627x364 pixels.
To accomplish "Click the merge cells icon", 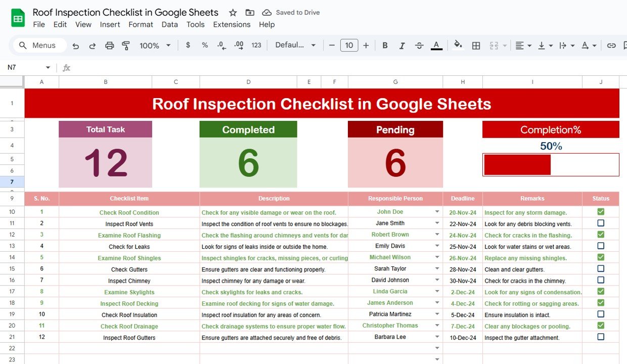I will coord(494,45).
